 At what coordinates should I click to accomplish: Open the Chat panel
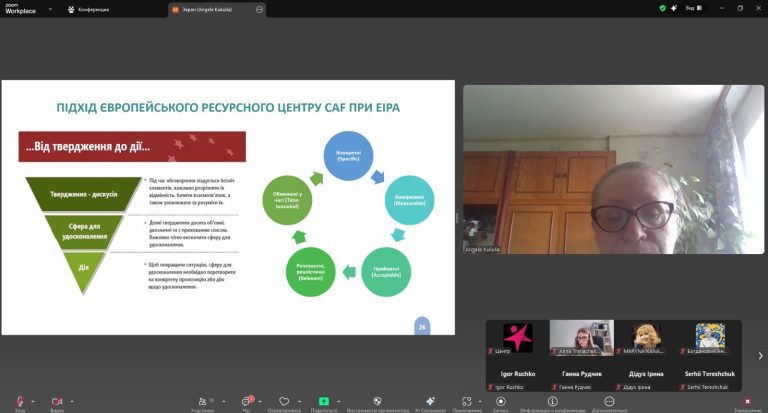[246, 400]
